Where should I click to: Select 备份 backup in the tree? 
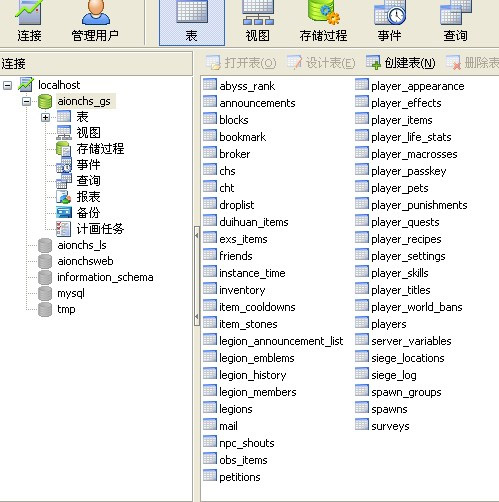(x=78, y=212)
